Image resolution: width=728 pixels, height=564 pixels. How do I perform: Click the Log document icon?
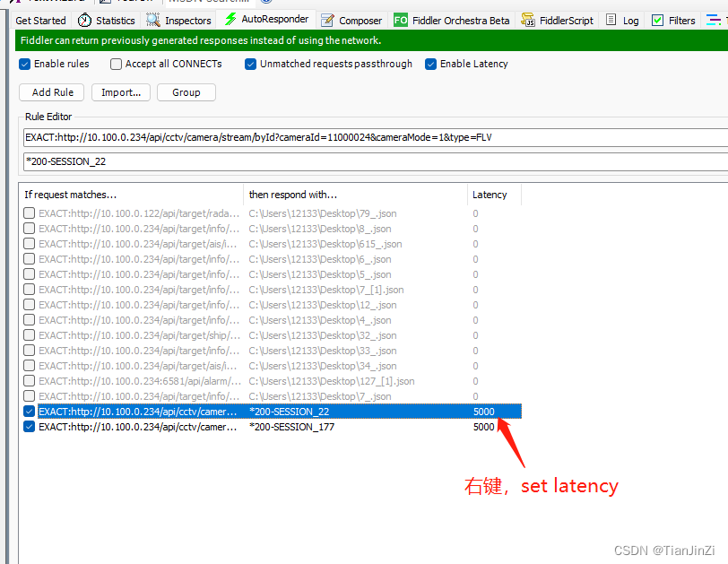click(611, 20)
